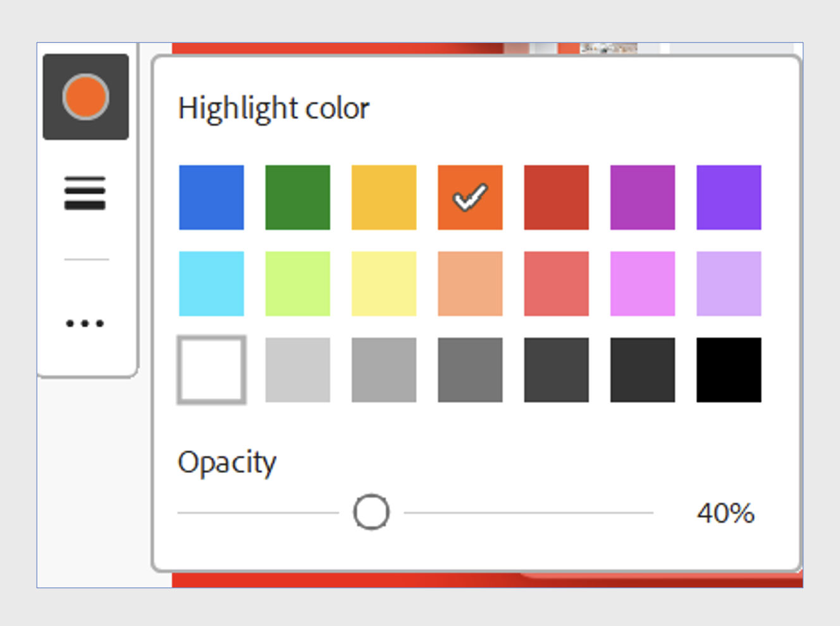Pick the brick red highlight color
Image resolution: width=840 pixels, height=626 pixels.
(x=556, y=197)
